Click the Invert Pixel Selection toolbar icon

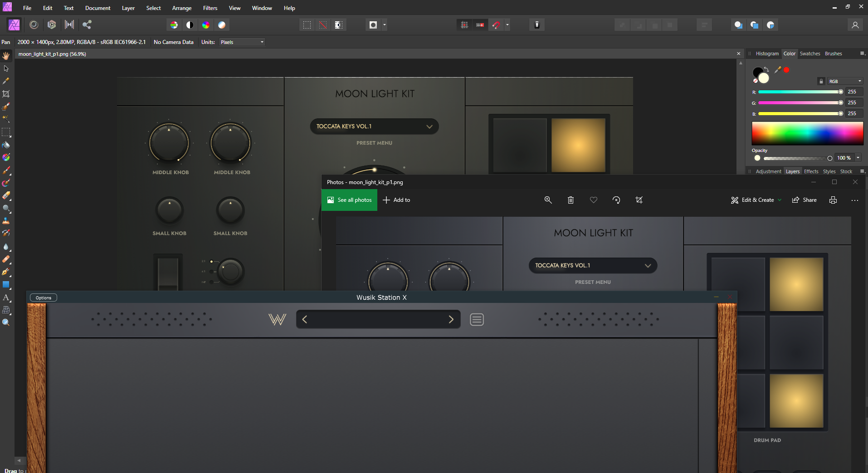tap(339, 25)
